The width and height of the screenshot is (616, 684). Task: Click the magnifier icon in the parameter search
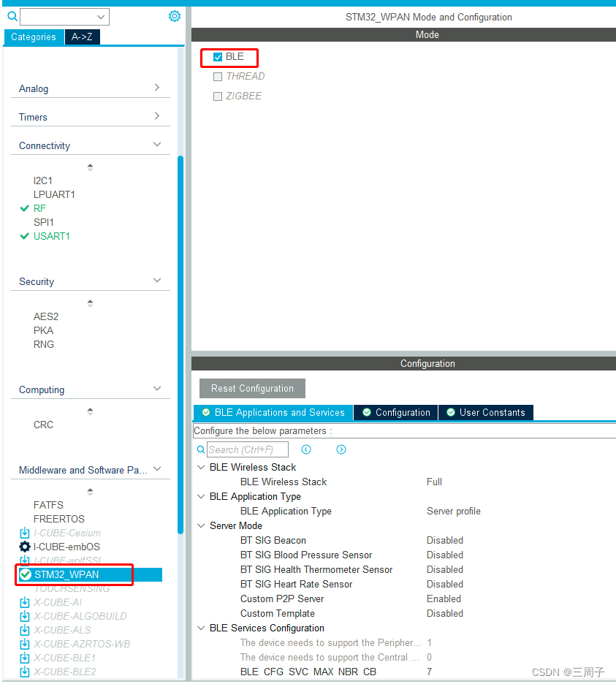[x=201, y=449]
